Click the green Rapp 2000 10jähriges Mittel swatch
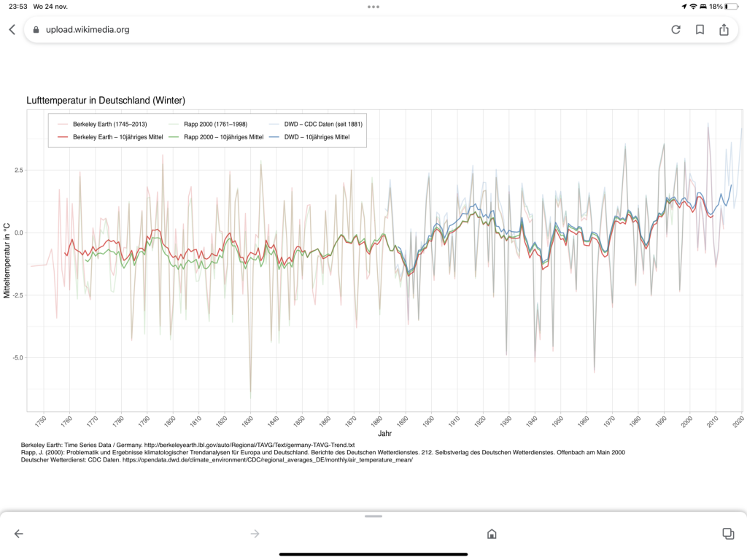The width and height of the screenshot is (747, 560). pos(174,137)
